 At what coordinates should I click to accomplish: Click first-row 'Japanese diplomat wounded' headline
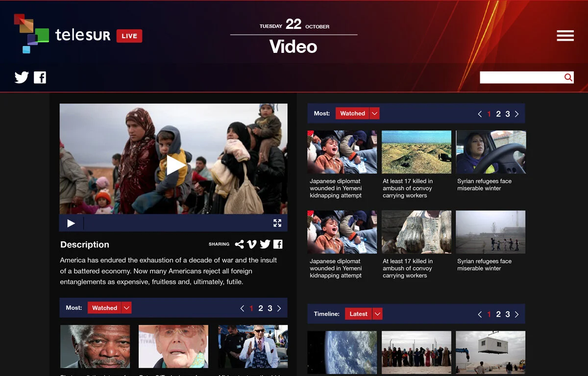pyautogui.click(x=336, y=188)
